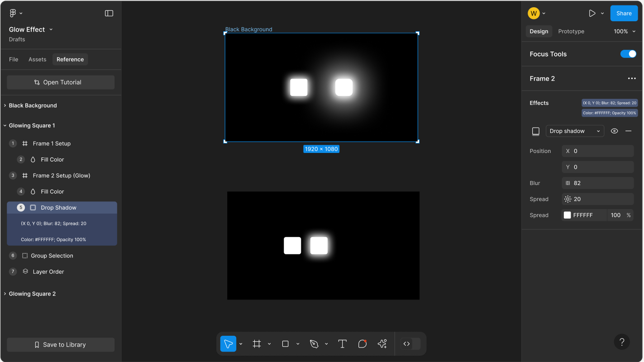Turn off the Focus Tools switch
Image resolution: width=644 pixels, height=362 pixels.
[628, 54]
